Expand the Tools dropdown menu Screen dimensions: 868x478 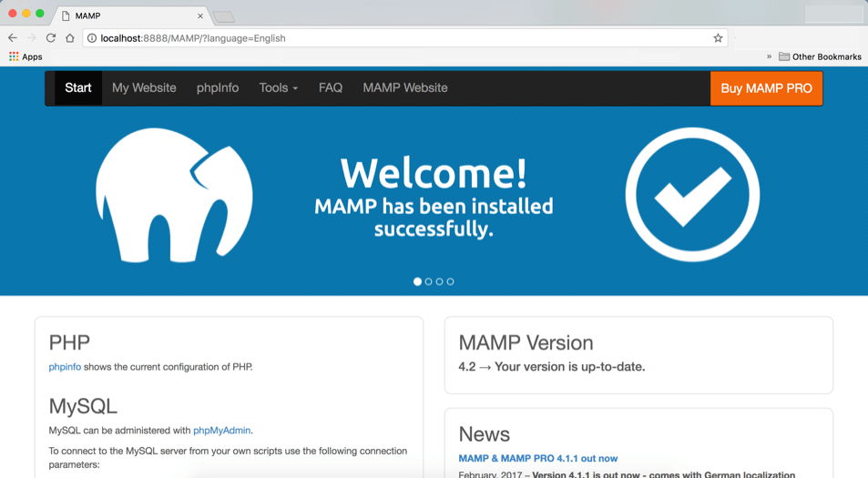click(x=279, y=88)
